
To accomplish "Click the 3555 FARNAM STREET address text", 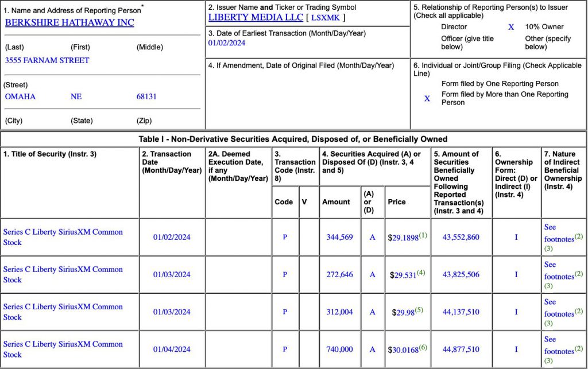I will pyautogui.click(x=47, y=60).
